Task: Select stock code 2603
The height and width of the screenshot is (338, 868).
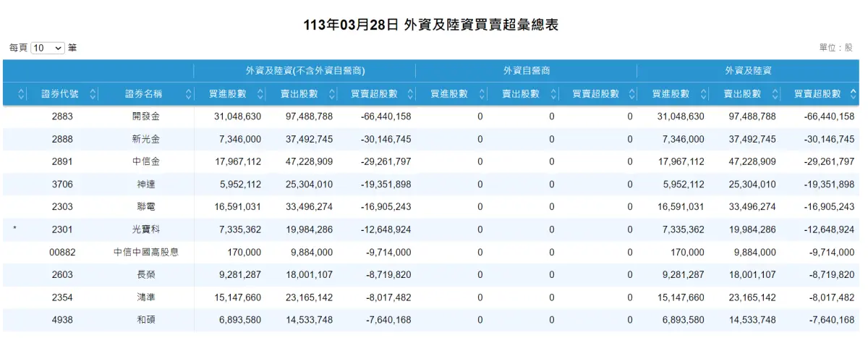Action: tap(62, 275)
